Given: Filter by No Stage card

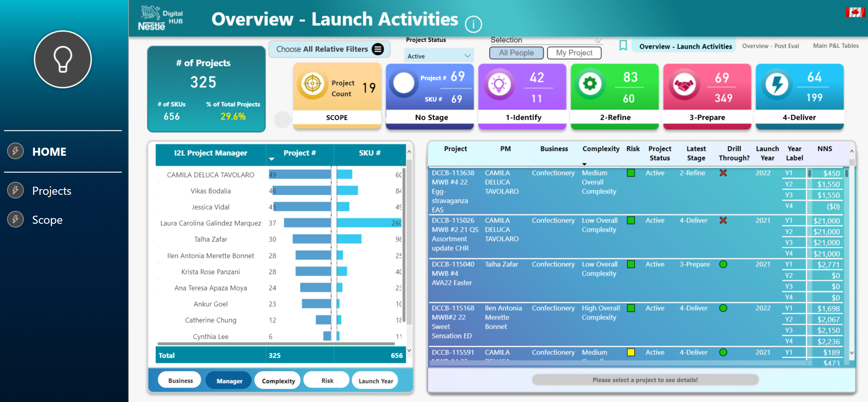Looking at the screenshot, I should click(430, 97).
